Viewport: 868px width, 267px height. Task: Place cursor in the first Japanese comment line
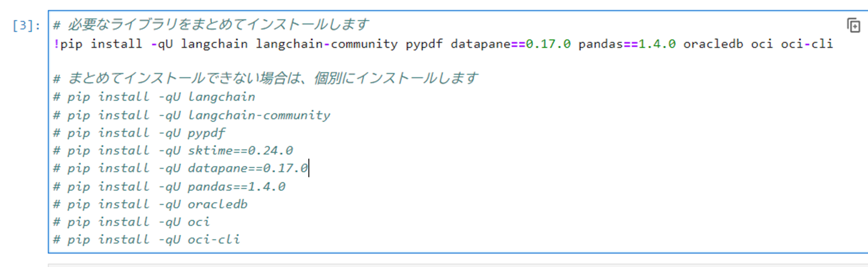pos(211,25)
